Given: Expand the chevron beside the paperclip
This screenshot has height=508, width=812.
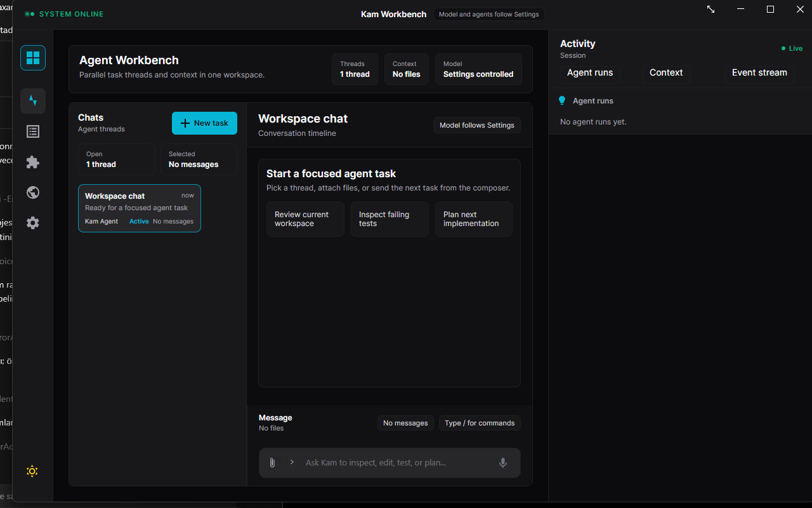Looking at the screenshot, I should tap(292, 462).
